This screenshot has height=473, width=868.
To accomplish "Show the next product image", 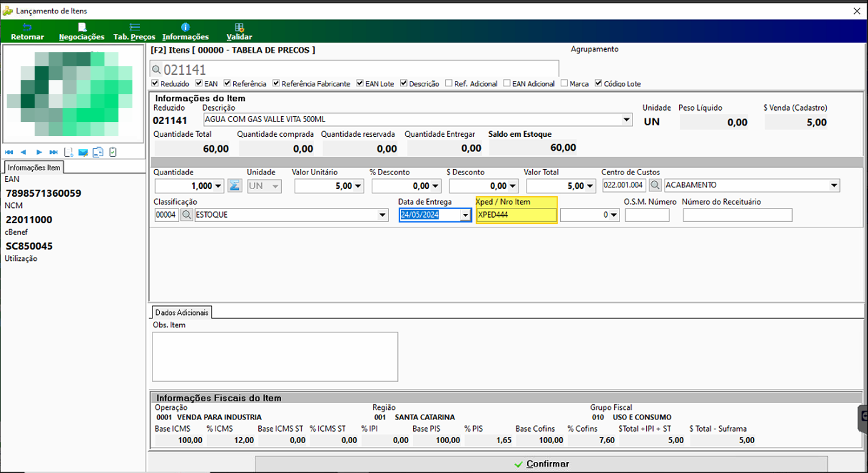I will (39, 152).
